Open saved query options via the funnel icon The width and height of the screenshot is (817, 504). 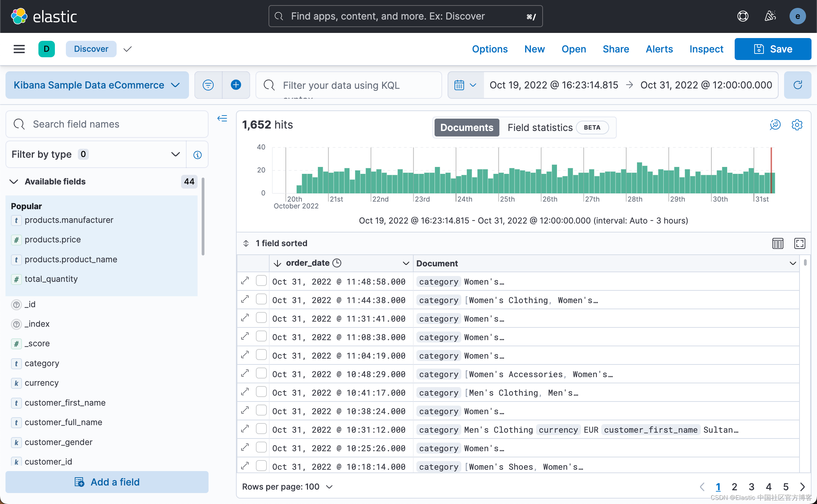[208, 85]
